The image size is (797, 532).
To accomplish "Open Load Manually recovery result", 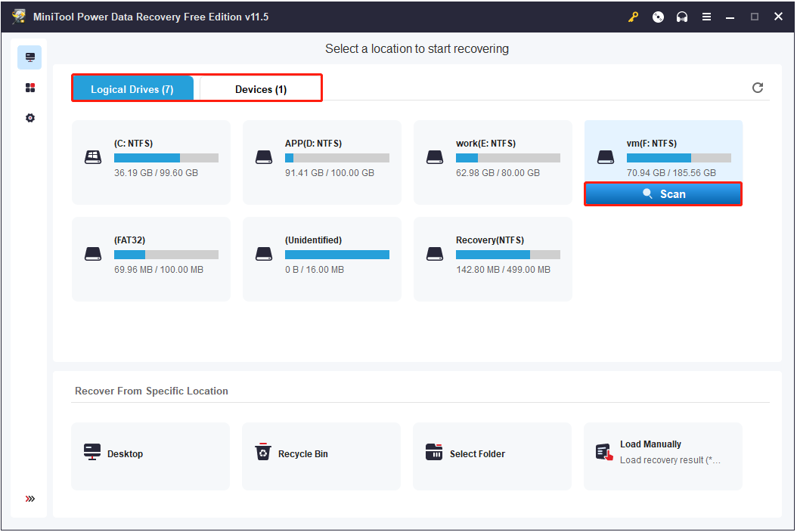I will (x=663, y=456).
